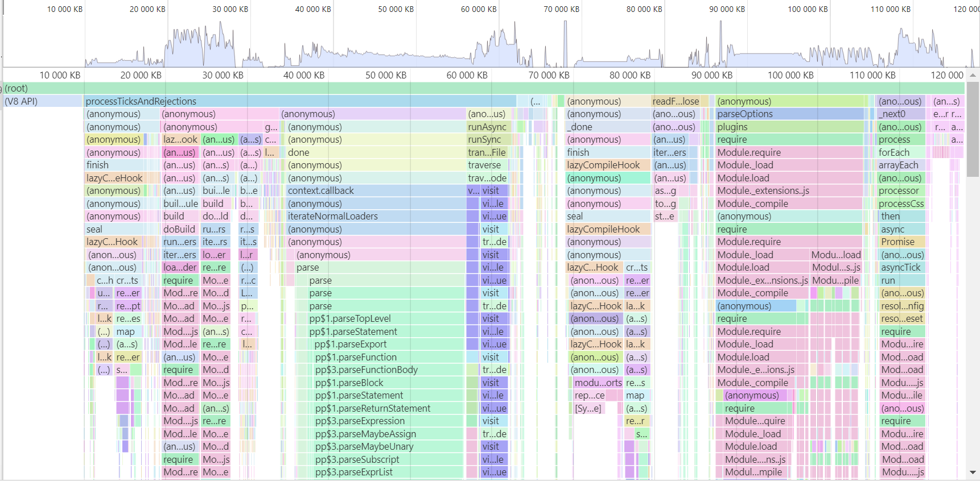Select the buil...ule frame

(x=180, y=204)
